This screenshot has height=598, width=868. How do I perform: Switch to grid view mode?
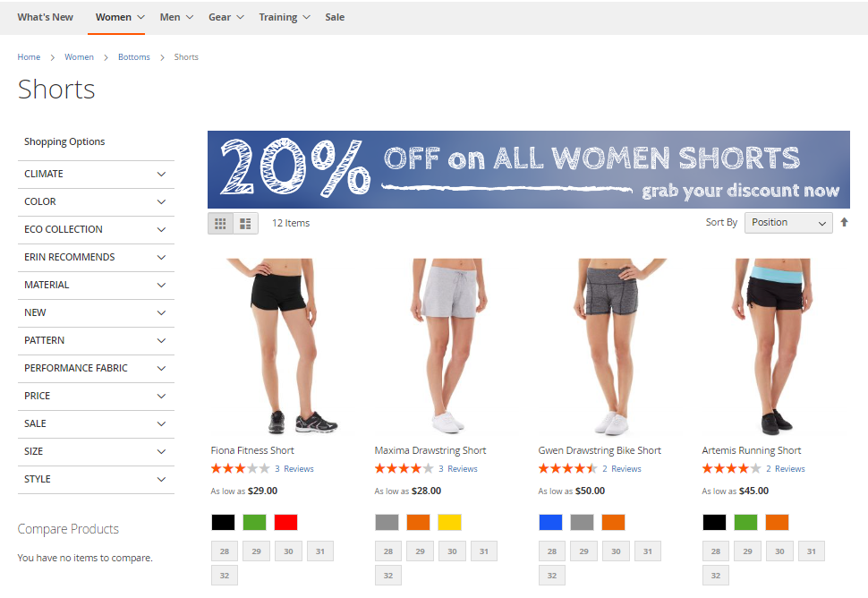220,223
